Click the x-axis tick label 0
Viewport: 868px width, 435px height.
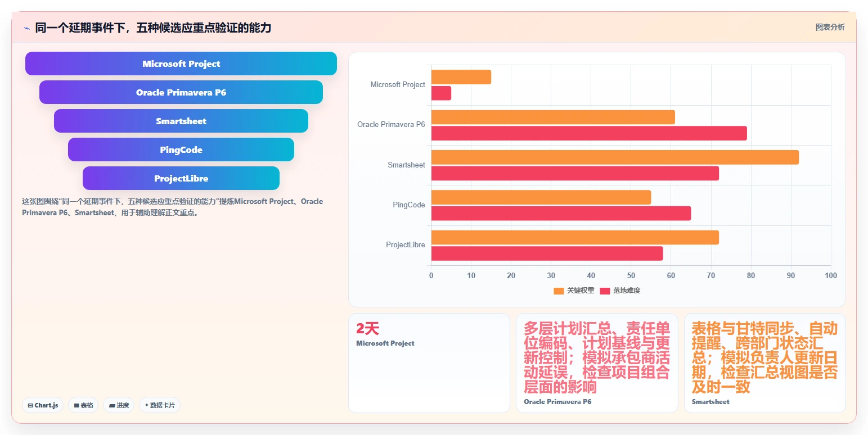431,275
